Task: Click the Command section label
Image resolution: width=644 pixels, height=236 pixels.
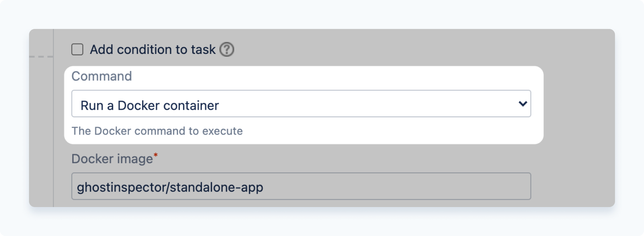Action: (x=102, y=76)
